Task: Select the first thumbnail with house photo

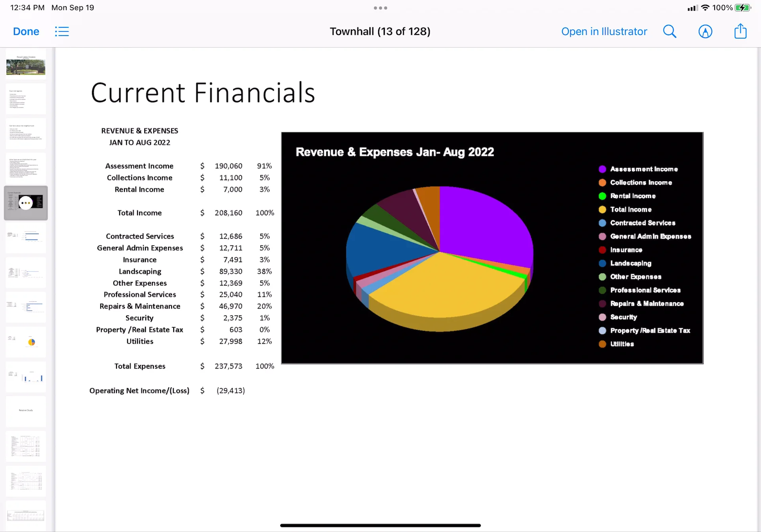Action: tap(26, 65)
